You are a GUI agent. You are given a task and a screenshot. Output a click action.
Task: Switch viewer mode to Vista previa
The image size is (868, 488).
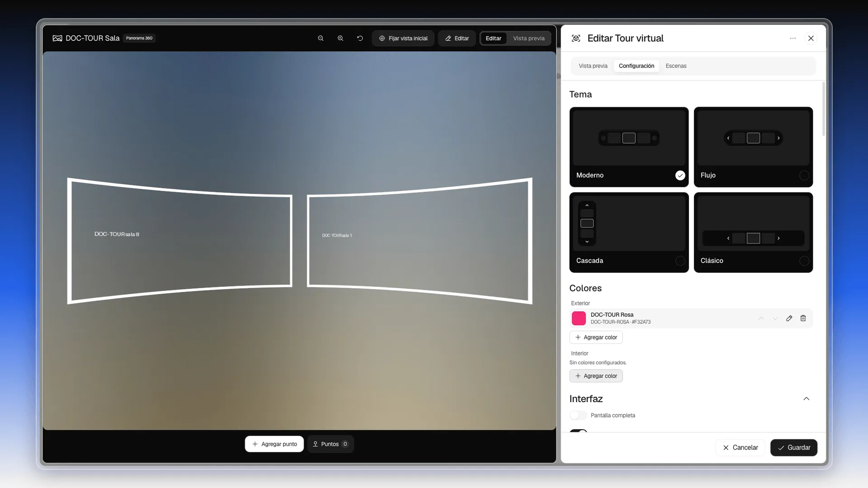click(528, 38)
